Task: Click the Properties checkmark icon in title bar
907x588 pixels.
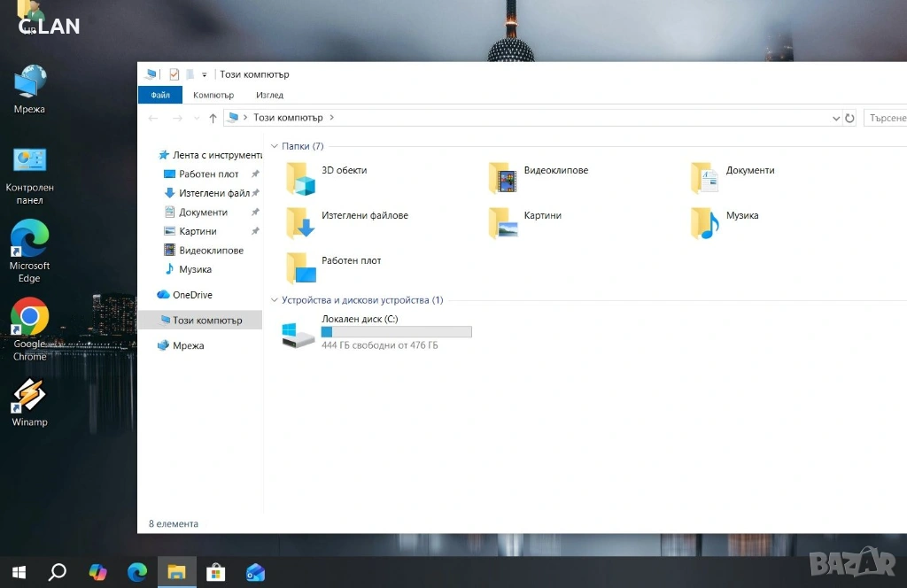Action: (x=174, y=74)
